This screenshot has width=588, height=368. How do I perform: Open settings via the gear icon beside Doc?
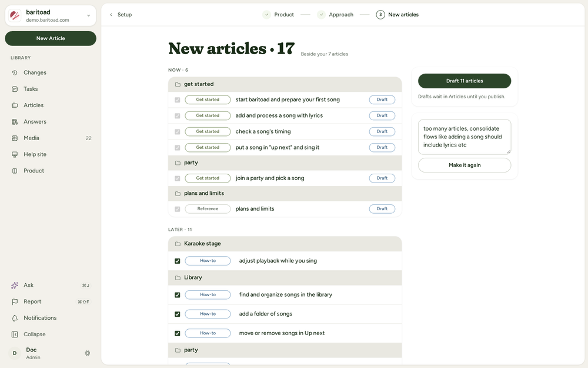88,353
